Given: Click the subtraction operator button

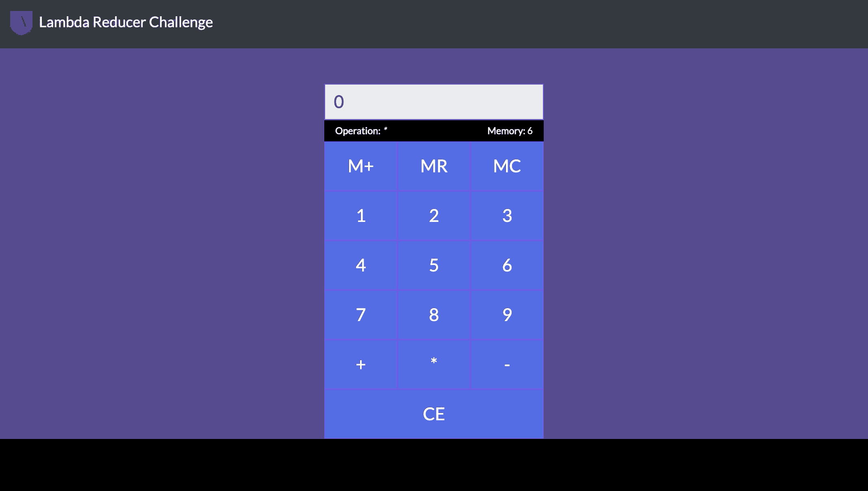Looking at the screenshot, I should tap(506, 363).
